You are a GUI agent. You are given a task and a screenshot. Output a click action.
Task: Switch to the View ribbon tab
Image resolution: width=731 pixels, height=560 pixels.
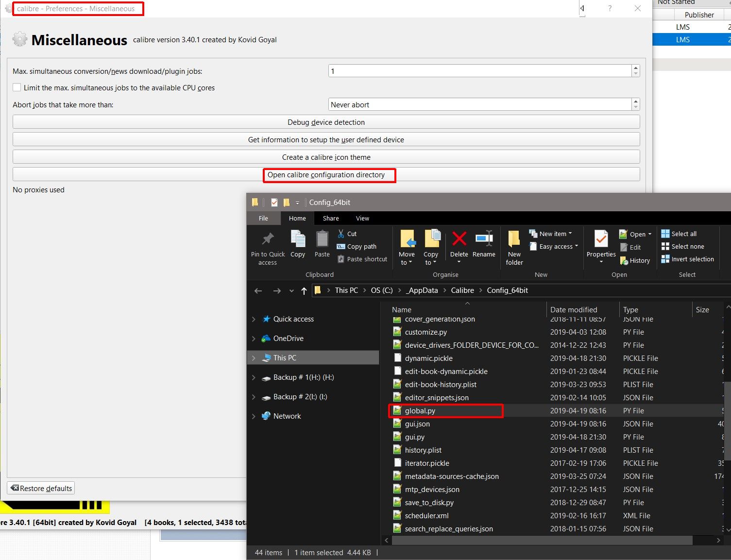point(362,218)
